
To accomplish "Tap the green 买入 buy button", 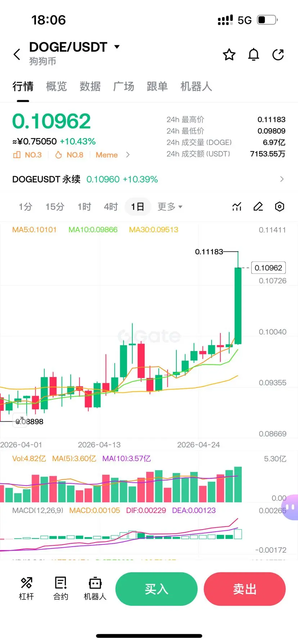I will [x=156, y=589].
